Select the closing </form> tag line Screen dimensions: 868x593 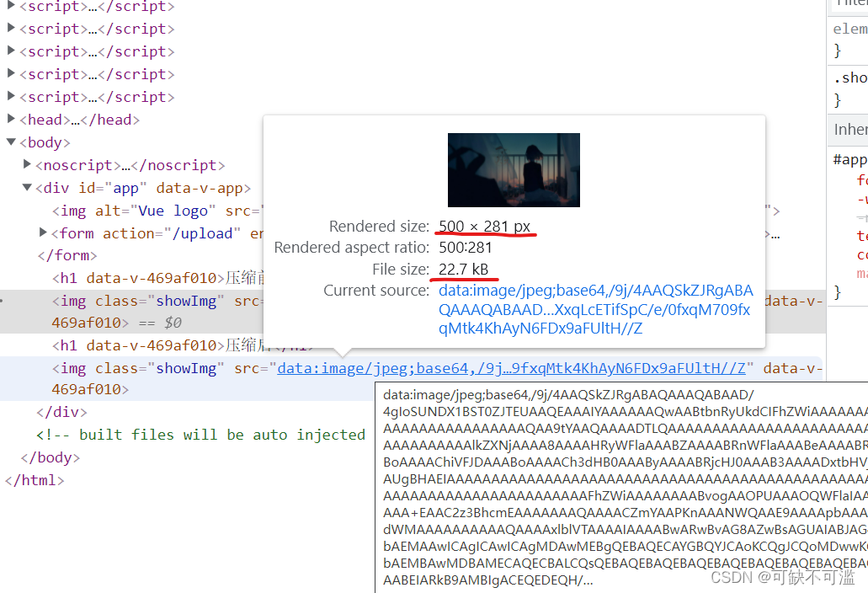[67, 255]
